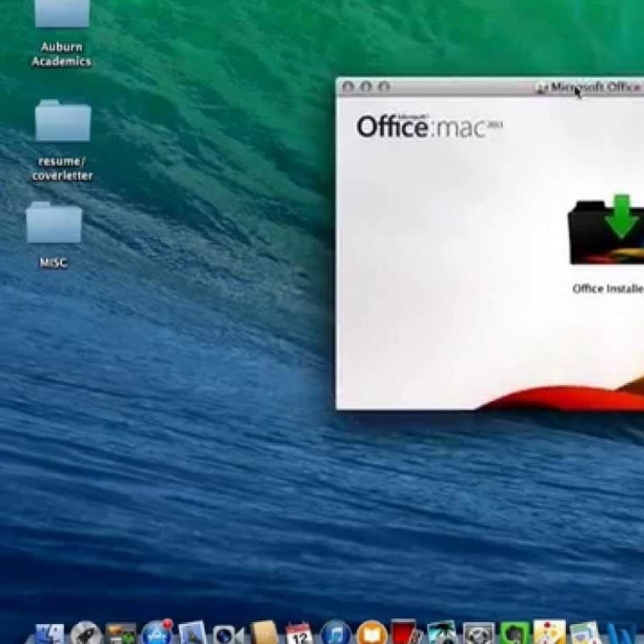
Task: Open iBooks from the Dock
Action: click(x=371, y=633)
